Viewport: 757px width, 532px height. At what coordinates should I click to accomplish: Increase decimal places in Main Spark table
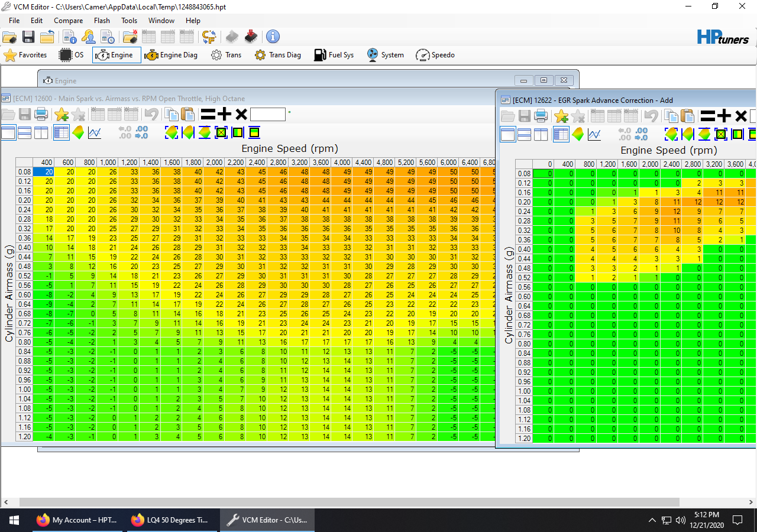click(x=142, y=133)
